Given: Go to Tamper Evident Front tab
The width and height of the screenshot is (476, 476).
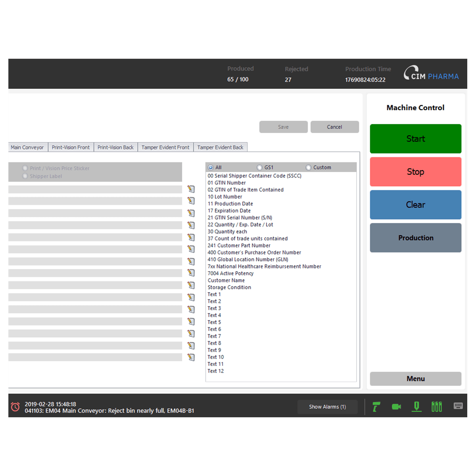Looking at the screenshot, I should (165, 147).
